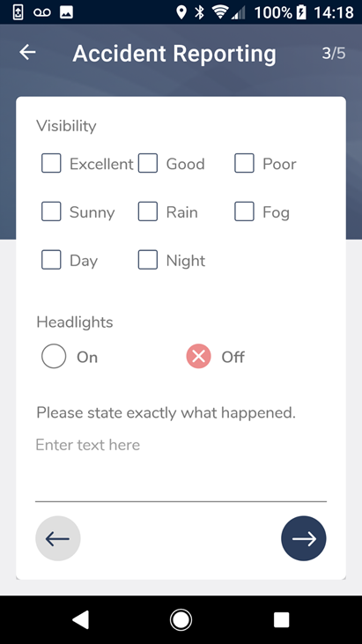Image resolution: width=362 pixels, height=644 pixels.
Task: Return to previous step with left arrow
Action: coord(58,538)
